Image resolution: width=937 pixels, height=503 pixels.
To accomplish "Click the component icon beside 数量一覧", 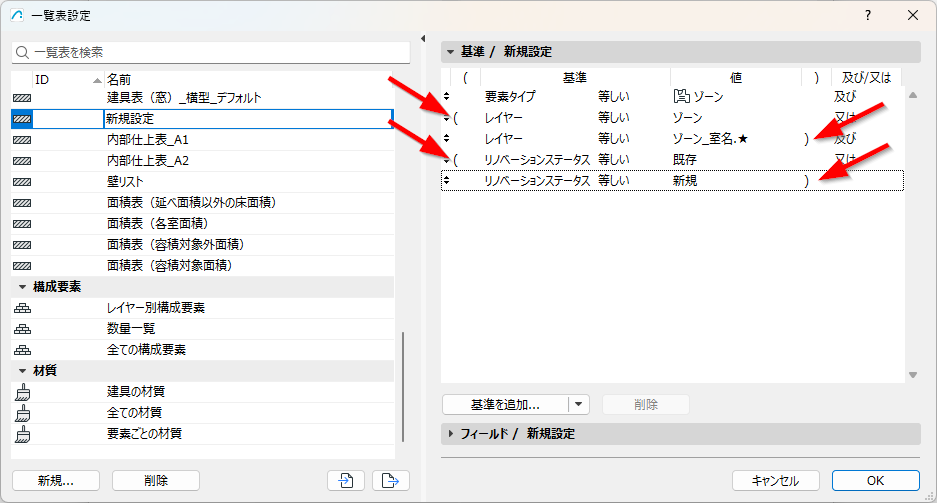I will [23, 329].
